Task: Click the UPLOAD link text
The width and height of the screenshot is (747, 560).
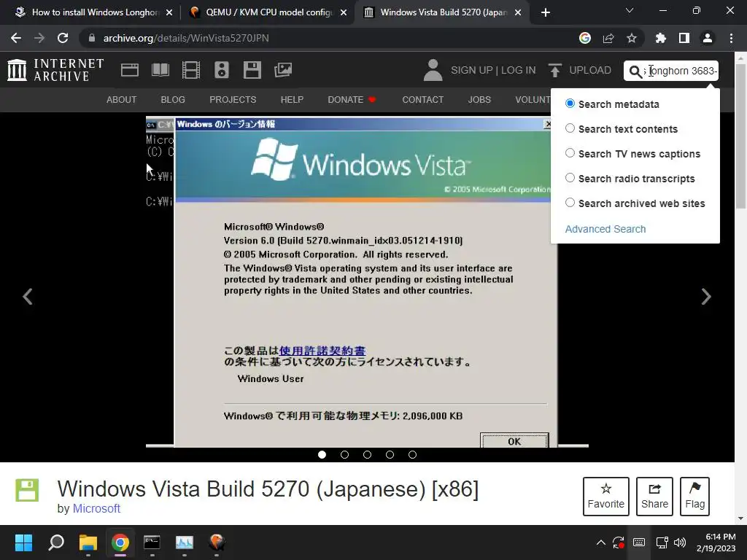Action: (590, 70)
